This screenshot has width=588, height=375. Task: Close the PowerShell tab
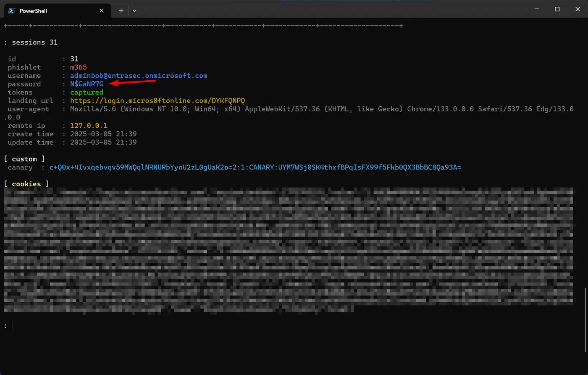tap(102, 11)
